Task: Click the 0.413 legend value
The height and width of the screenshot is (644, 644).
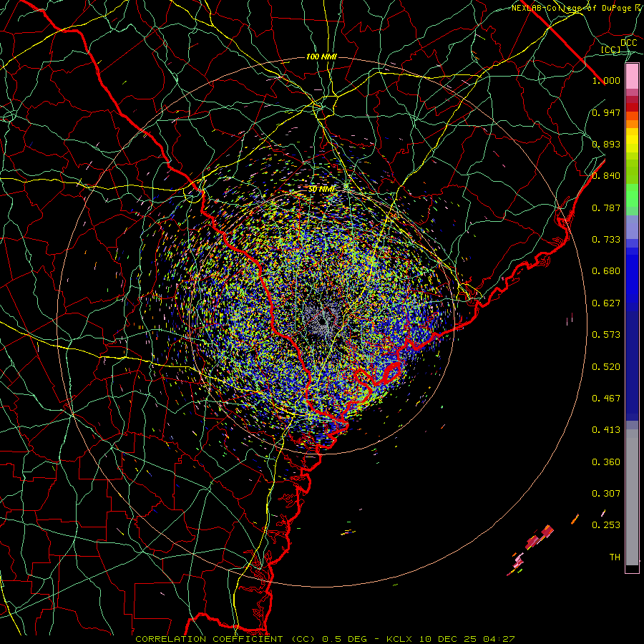Action: (606, 430)
